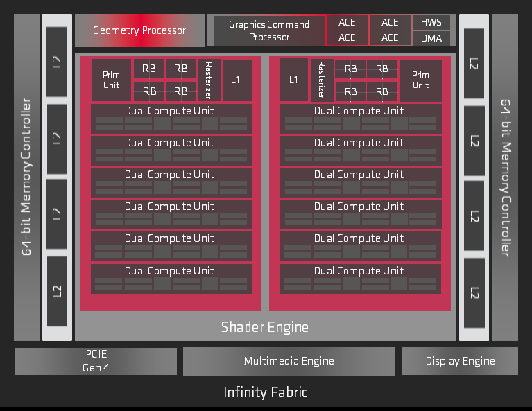Select the top L2 block on left
The height and width of the screenshot is (411, 532).
[57, 62]
